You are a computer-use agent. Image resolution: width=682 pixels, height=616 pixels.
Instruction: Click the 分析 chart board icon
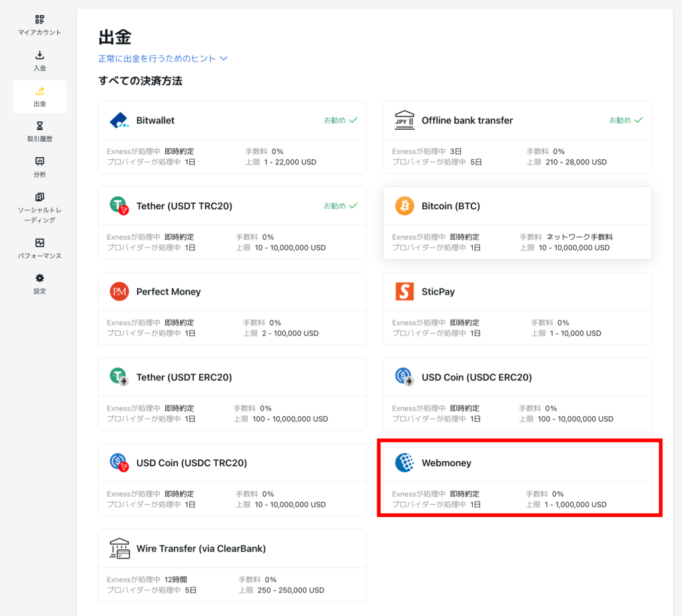point(39,161)
